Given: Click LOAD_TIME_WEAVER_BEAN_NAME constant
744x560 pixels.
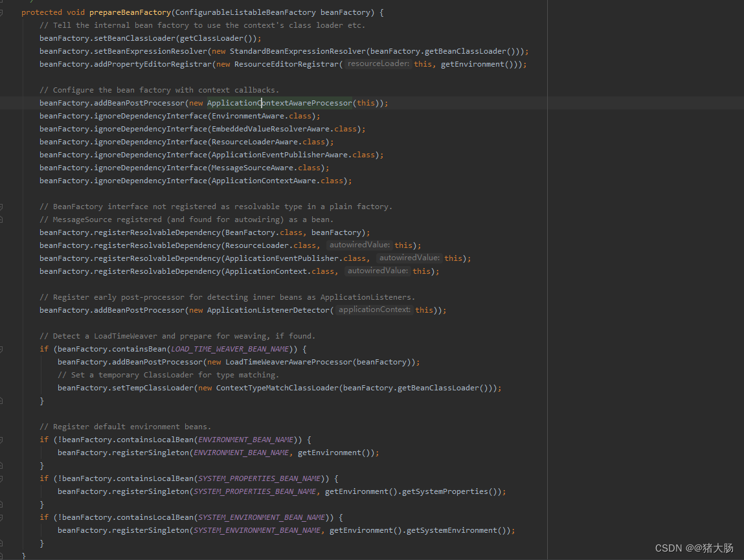Looking at the screenshot, I should (x=230, y=350).
